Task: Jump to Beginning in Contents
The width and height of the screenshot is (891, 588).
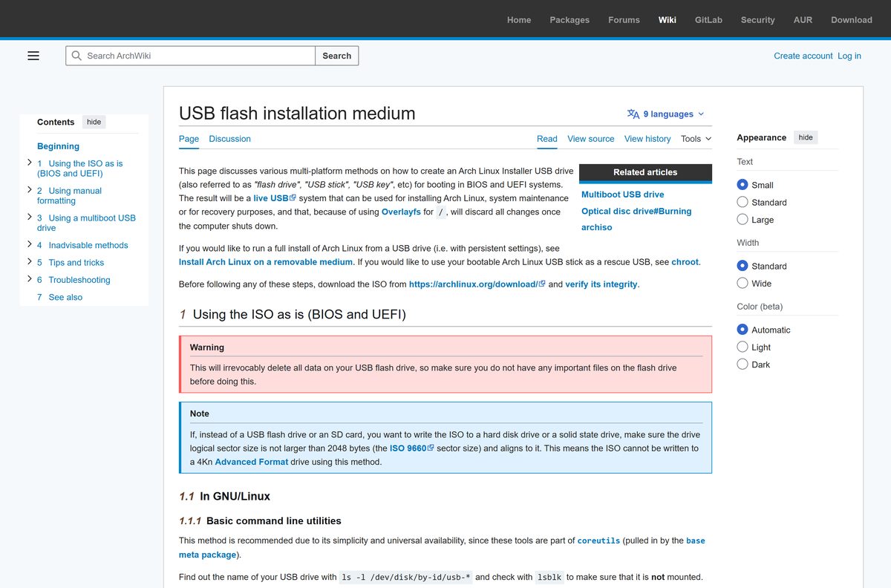Action: tap(58, 146)
